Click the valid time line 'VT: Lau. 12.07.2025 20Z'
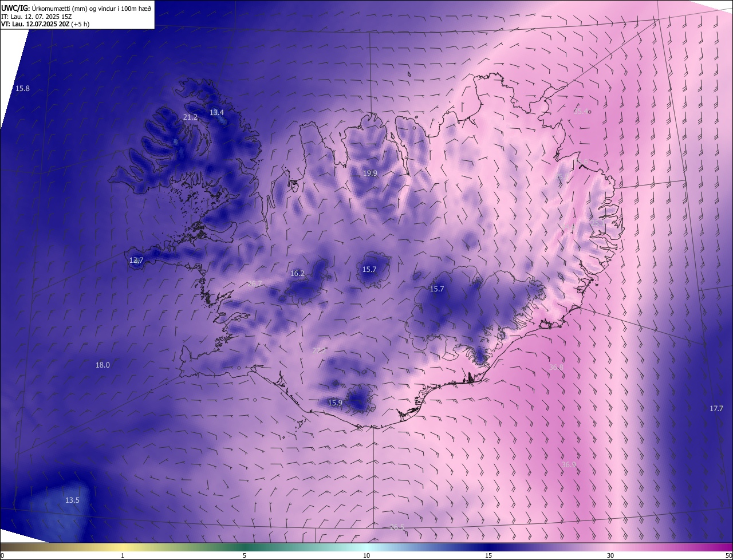 [x=36, y=24]
